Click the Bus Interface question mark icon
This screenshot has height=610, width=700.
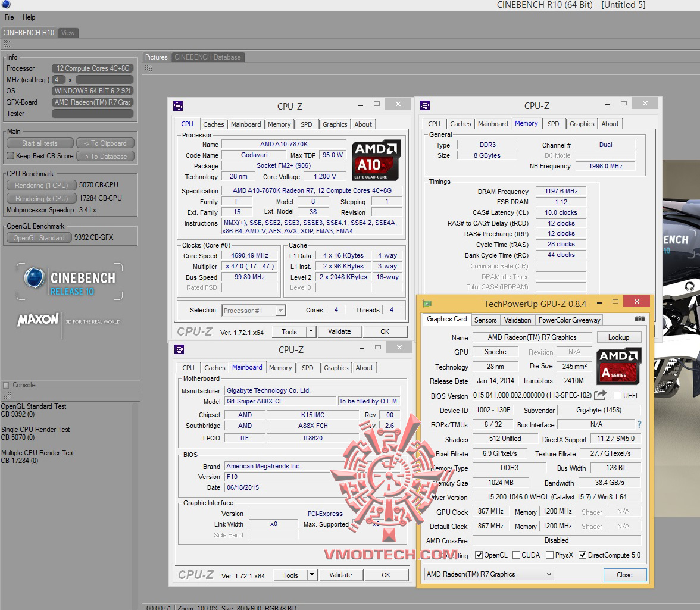pos(639,425)
